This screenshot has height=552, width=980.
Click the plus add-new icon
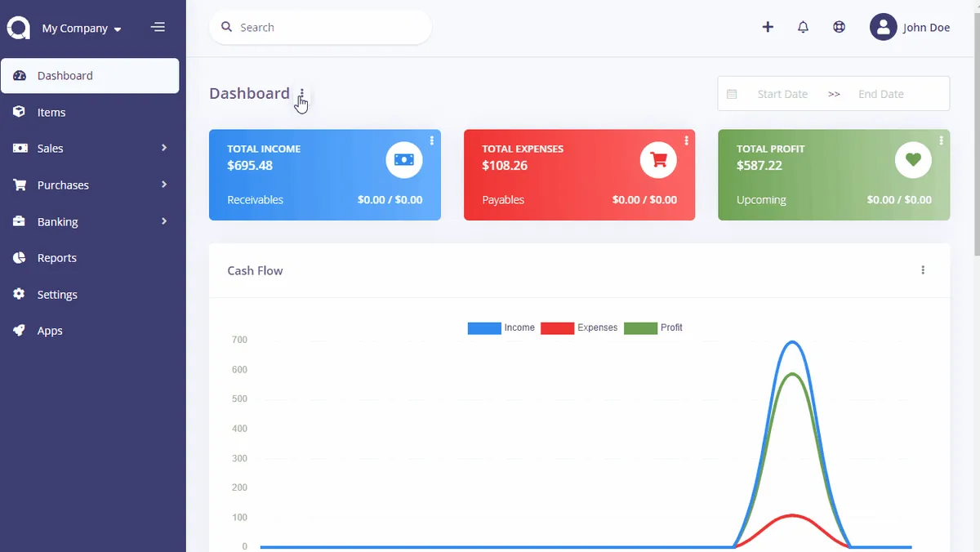768,27
